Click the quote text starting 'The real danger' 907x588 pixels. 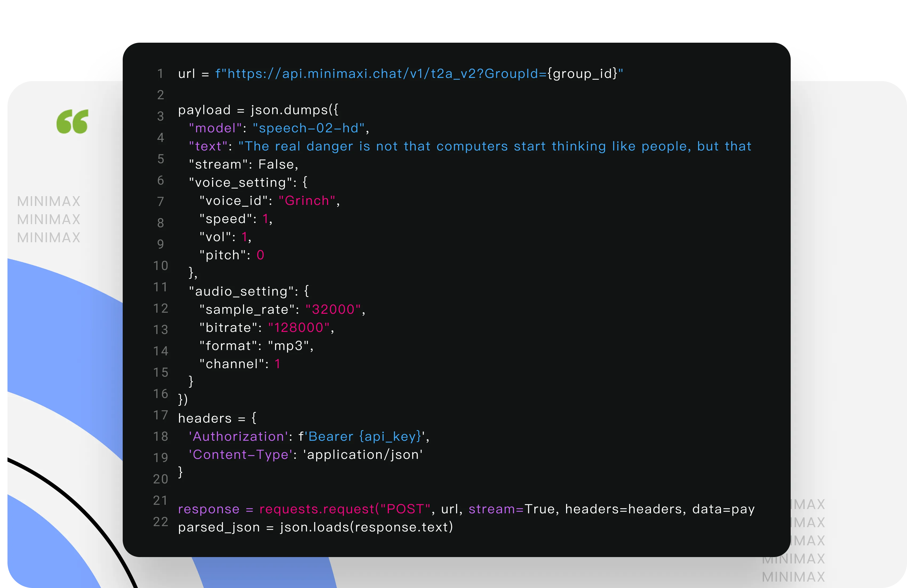point(495,146)
